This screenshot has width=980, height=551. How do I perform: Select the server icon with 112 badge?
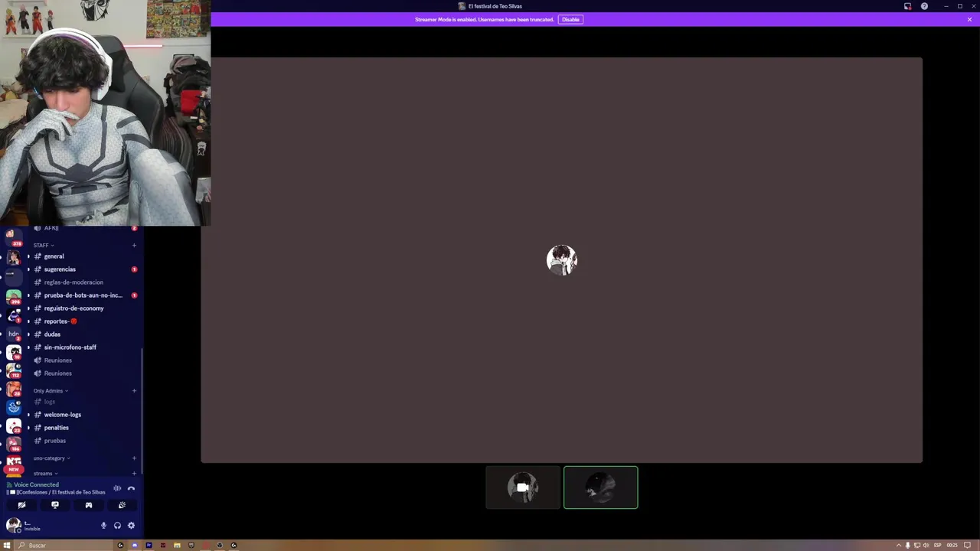coord(14,370)
